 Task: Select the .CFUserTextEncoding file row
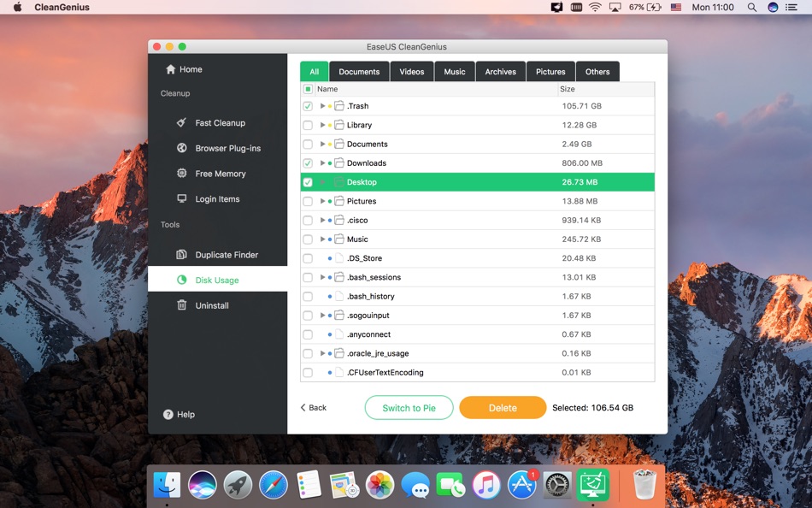[478, 372]
